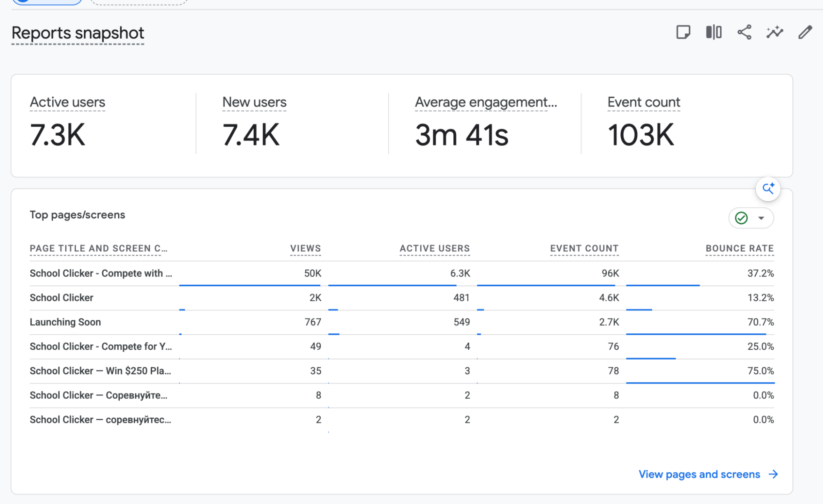823x504 pixels.
Task: Click the green checkmark data quality icon
Action: click(741, 218)
